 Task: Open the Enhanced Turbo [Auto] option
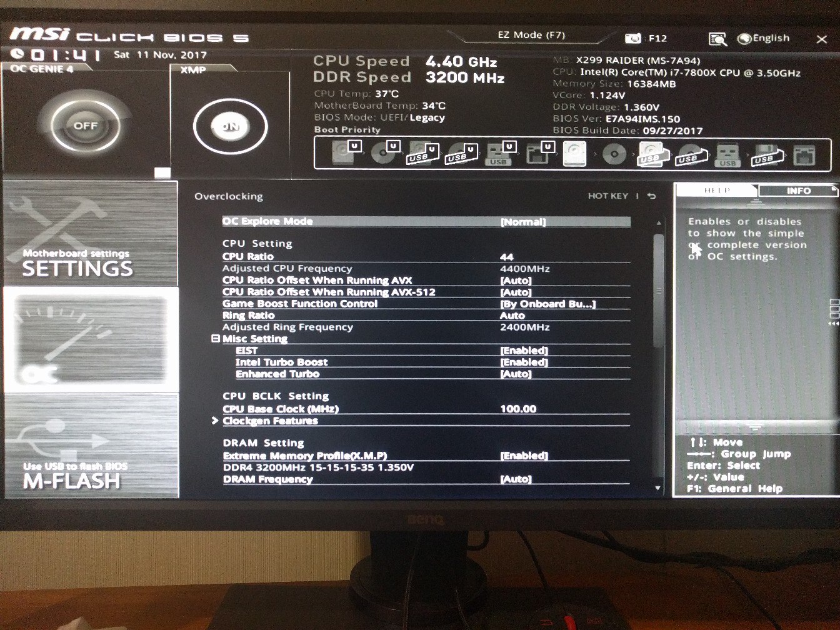pyautogui.click(x=516, y=374)
